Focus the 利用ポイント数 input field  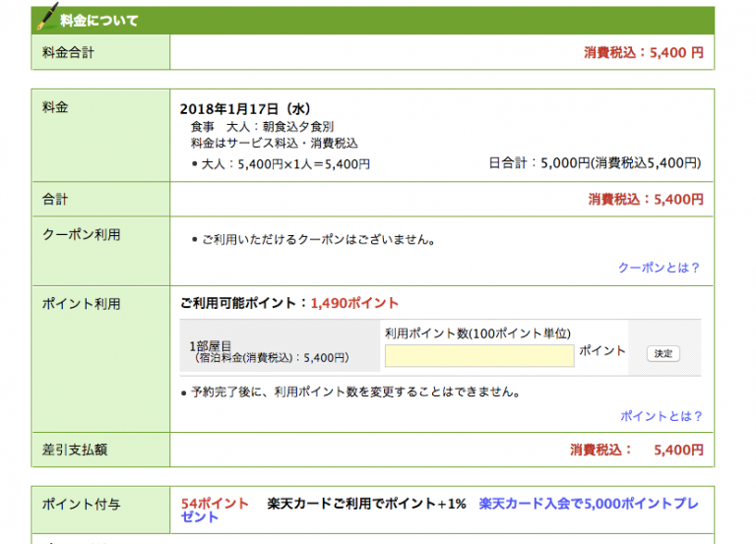478,355
